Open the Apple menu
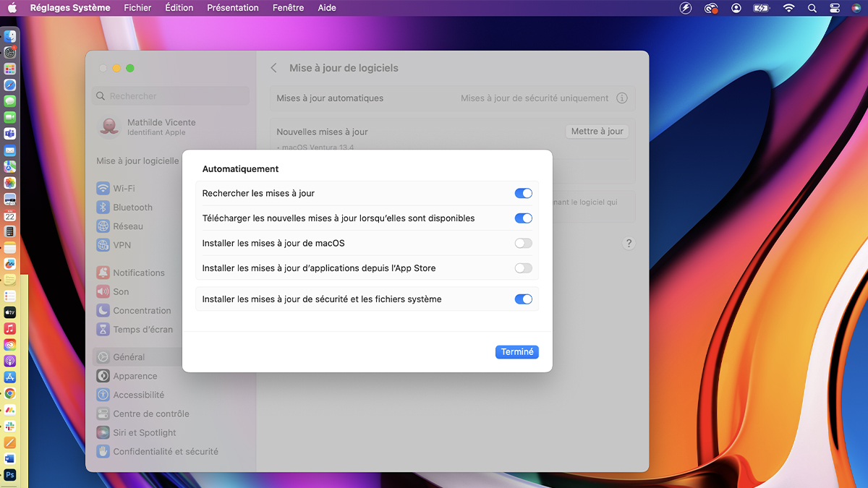Image resolution: width=868 pixels, height=488 pixels. pyautogui.click(x=12, y=8)
